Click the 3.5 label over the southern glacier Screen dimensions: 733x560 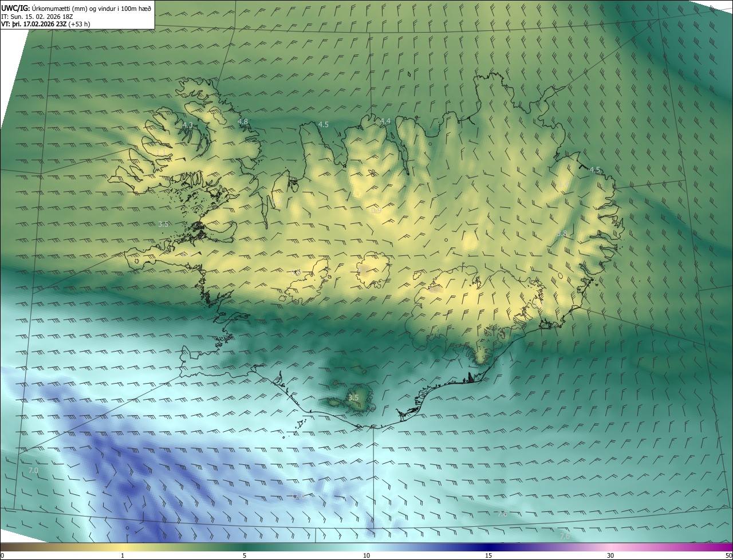click(353, 397)
